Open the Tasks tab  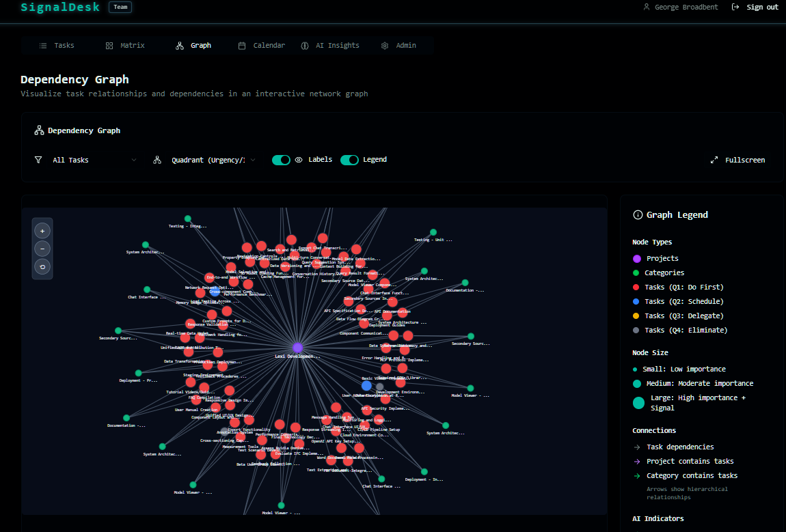(57, 46)
